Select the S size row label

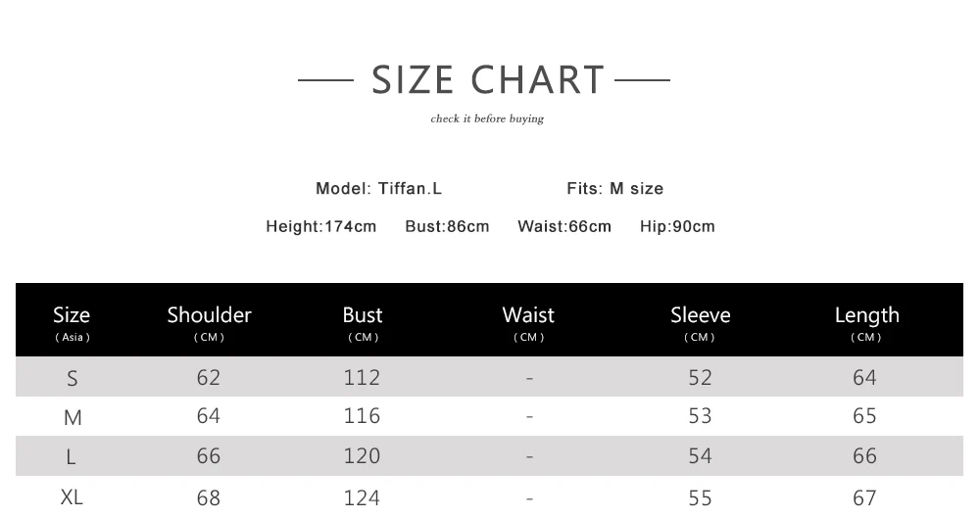(x=73, y=378)
